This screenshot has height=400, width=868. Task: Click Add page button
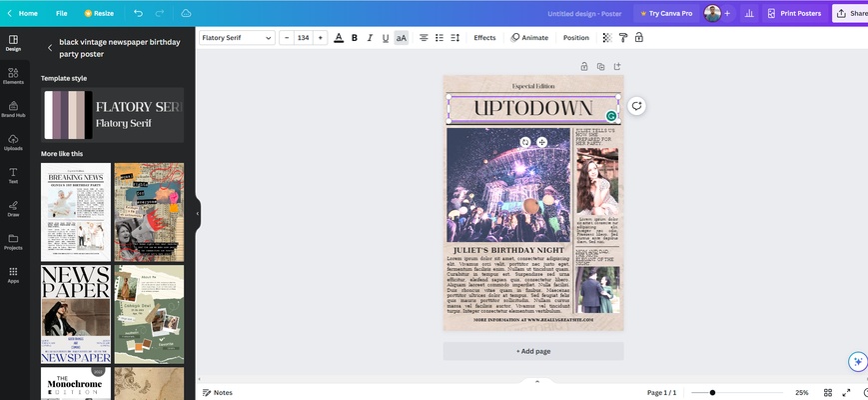pos(533,351)
